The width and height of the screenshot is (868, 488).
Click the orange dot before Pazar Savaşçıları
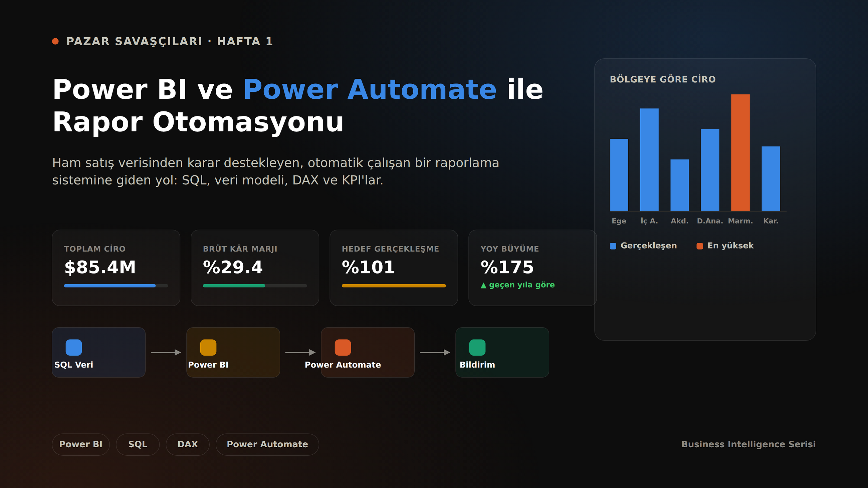click(56, 41)
